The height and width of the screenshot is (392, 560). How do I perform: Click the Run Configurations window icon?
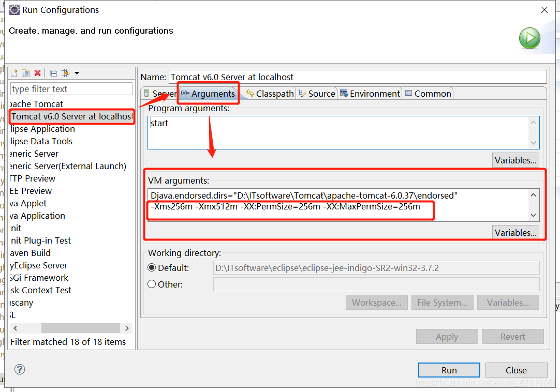coord(14,9)
